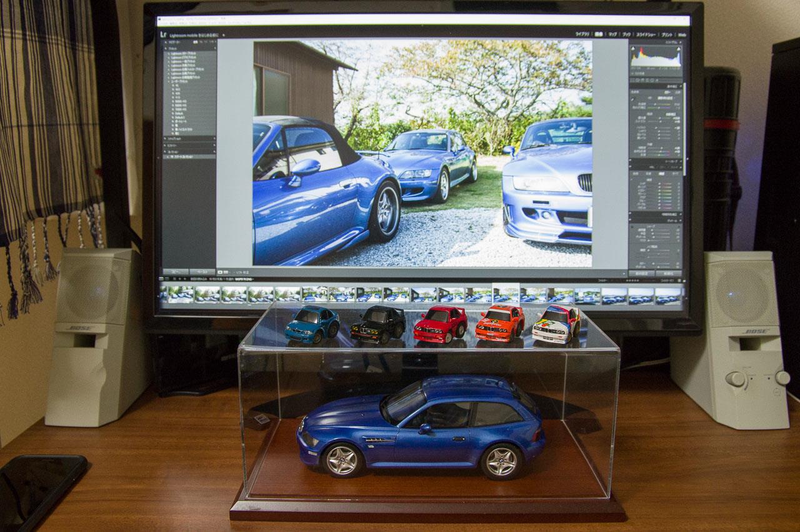Screen dimensions: 800x532
Task: Open the Lightroom mobile identity plate arrow
Action: coord(224,36)
